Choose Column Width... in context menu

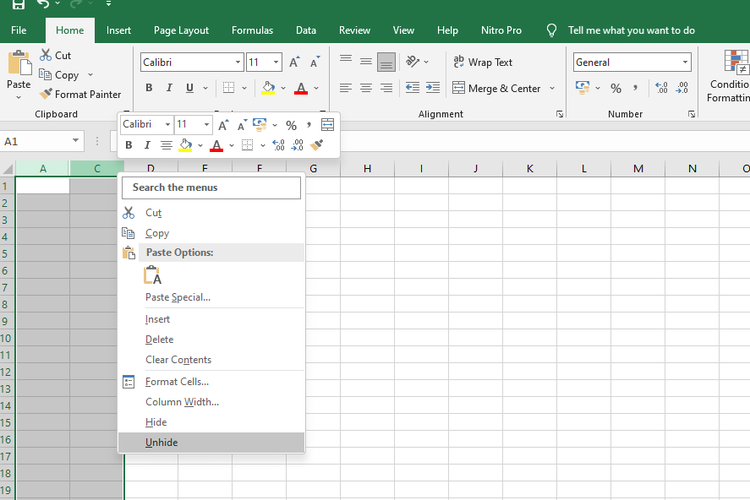pyautogui.click(x=211, y=402)
